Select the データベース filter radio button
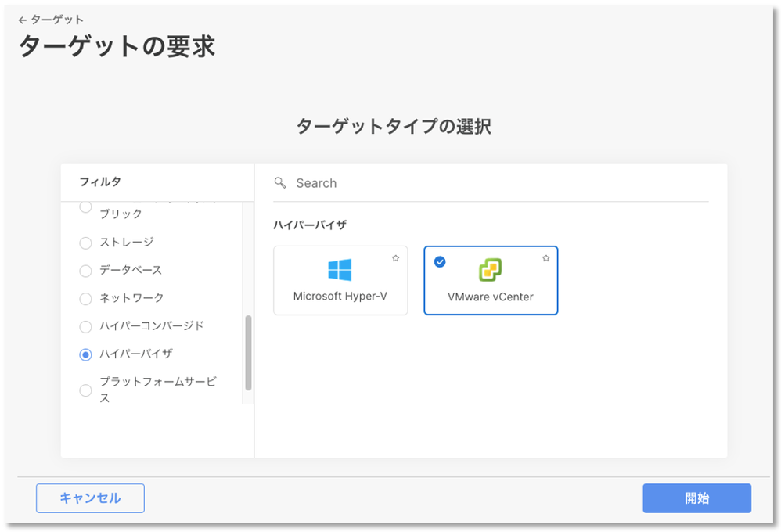This screenshot has width=781, height=532. pyautogui.click(x=85, y=271)
